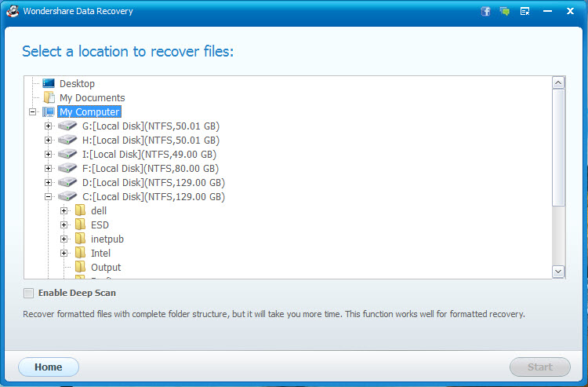This screenshot has height=387, width=588.
Task: Enable the Deep Scan checkbox
Action: tap(28, 293)
